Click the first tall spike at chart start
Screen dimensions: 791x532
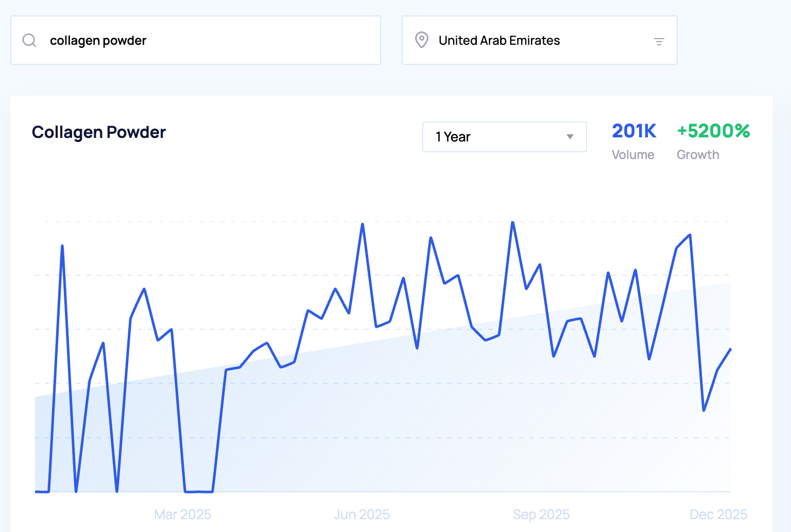(x=62, y=246)
